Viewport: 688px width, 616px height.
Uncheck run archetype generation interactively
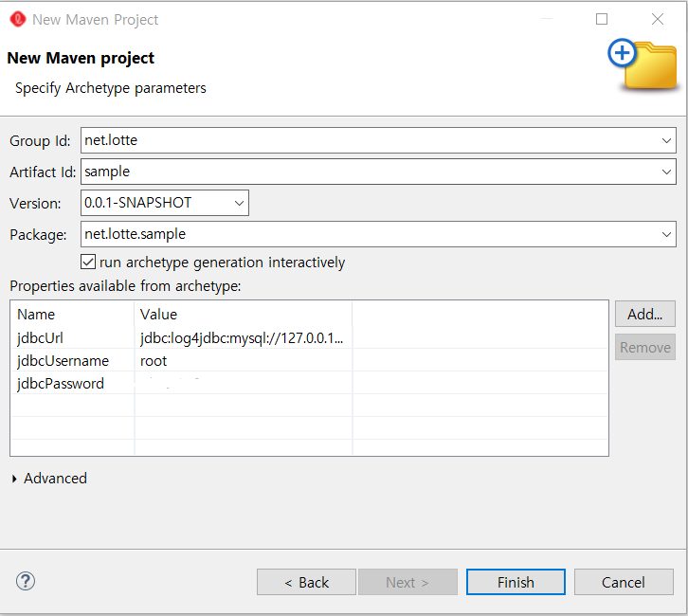coord(88,263)
